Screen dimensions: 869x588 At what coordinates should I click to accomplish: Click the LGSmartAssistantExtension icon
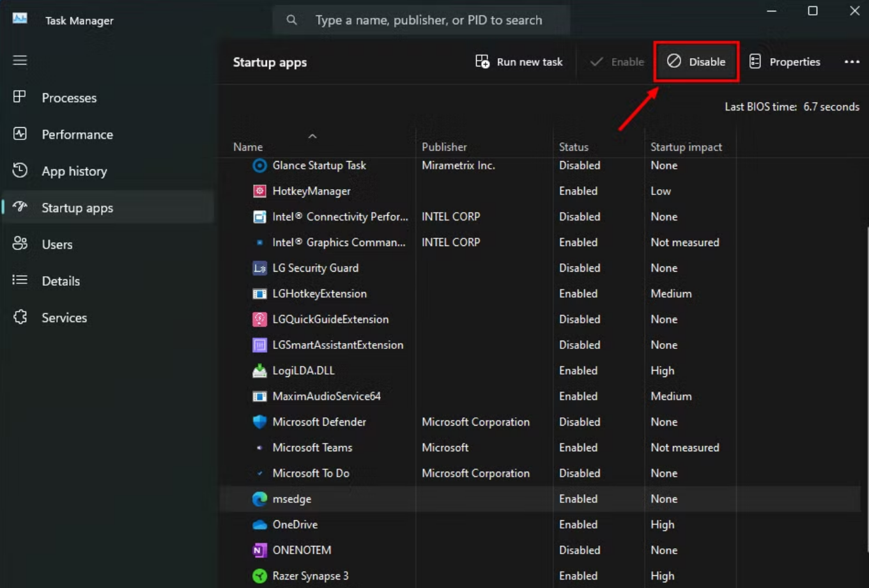click(x=259, y=345)
